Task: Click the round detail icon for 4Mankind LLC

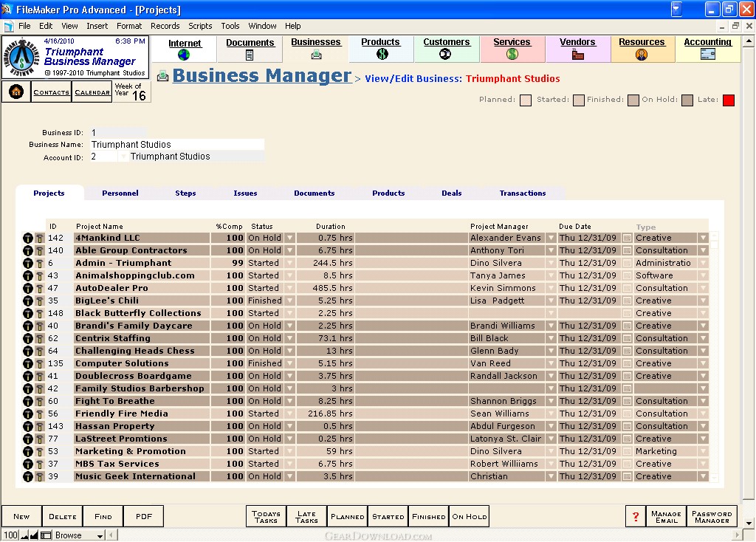Action: [x=28, y=239]
